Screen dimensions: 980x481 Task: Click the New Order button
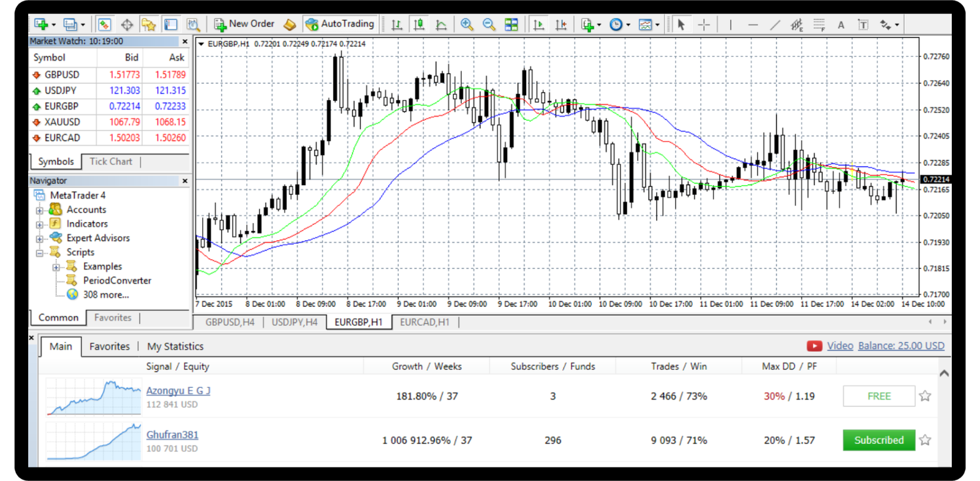[x=244, y=24]
